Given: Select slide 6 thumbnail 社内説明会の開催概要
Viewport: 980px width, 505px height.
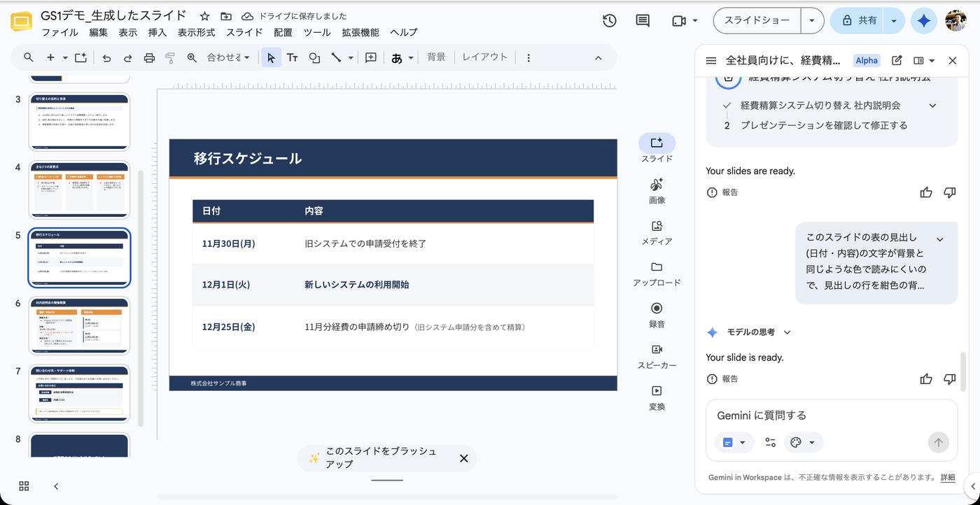Looking at the screenshot, I should tap(79, 326).
